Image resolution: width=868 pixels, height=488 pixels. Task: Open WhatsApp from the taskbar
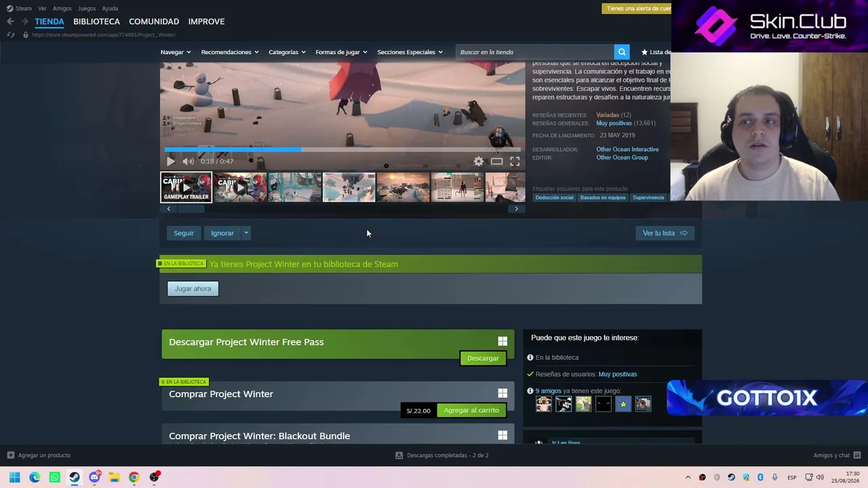[55, 477]
